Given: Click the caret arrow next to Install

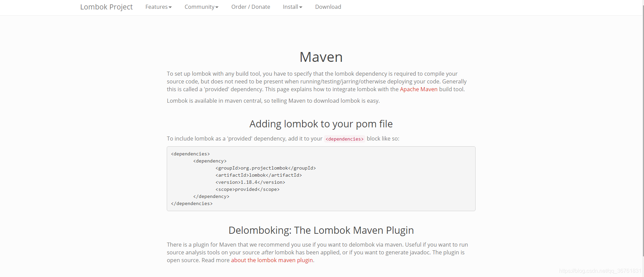Looking at the screenshot, I should 301,7.
